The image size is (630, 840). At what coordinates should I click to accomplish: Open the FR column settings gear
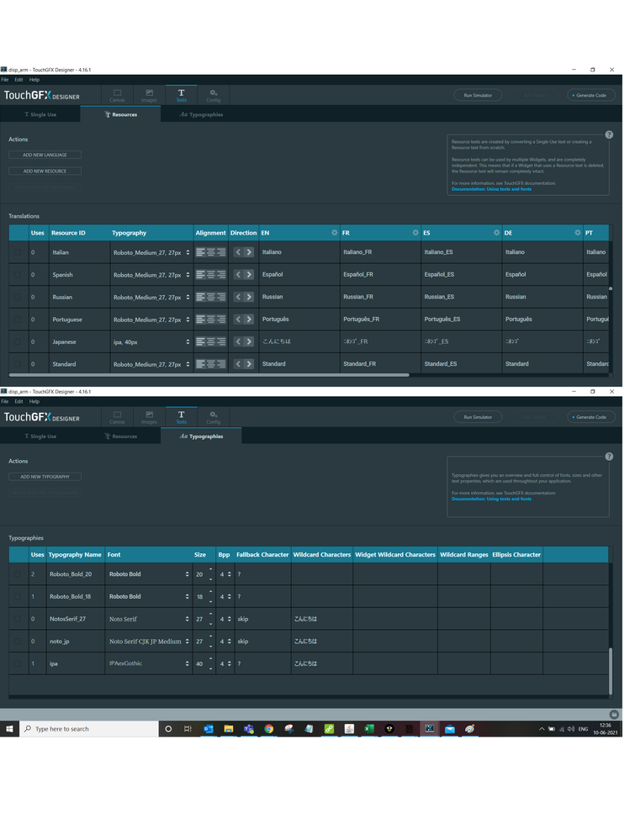coord(416,233)
